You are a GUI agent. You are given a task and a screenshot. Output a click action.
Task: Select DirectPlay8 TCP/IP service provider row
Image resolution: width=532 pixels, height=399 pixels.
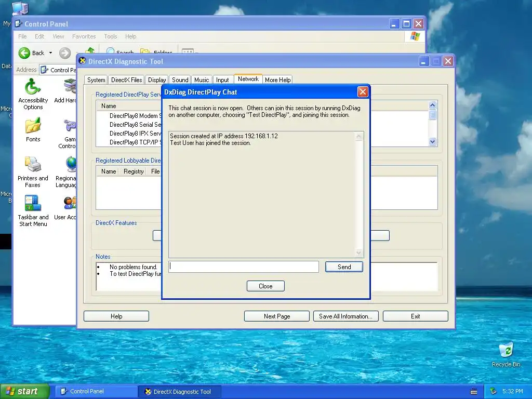coord(135,142)
